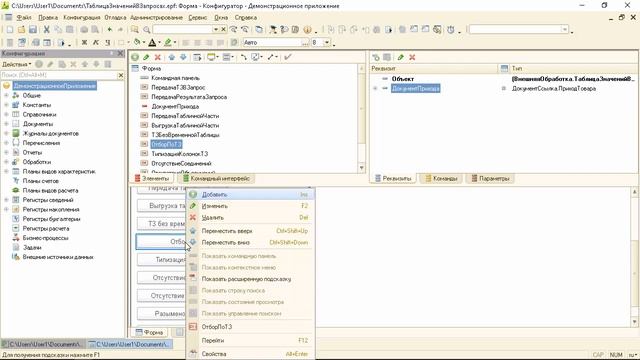Expand the Документы tree node
This screenshot has height=360, width=640.
point(6,124)
